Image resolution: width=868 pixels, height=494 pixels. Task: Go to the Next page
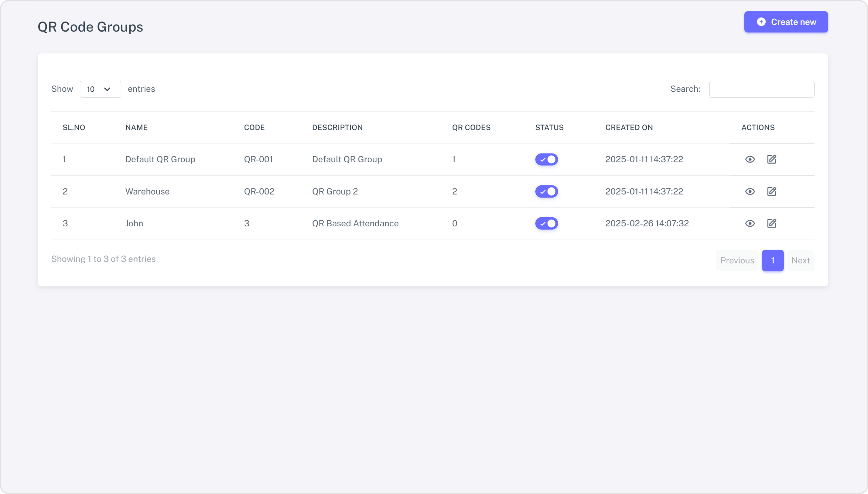click(800, 260)
